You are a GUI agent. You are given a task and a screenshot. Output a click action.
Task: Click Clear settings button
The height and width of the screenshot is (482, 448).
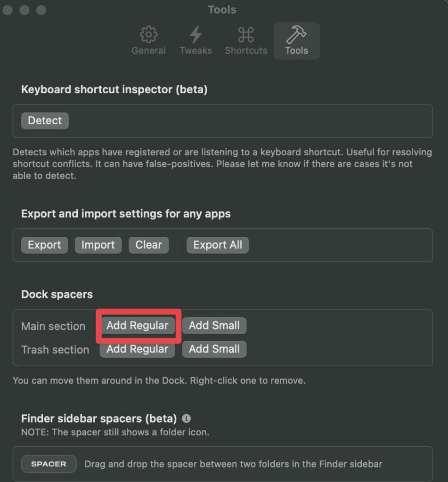(x=148, y=245)
